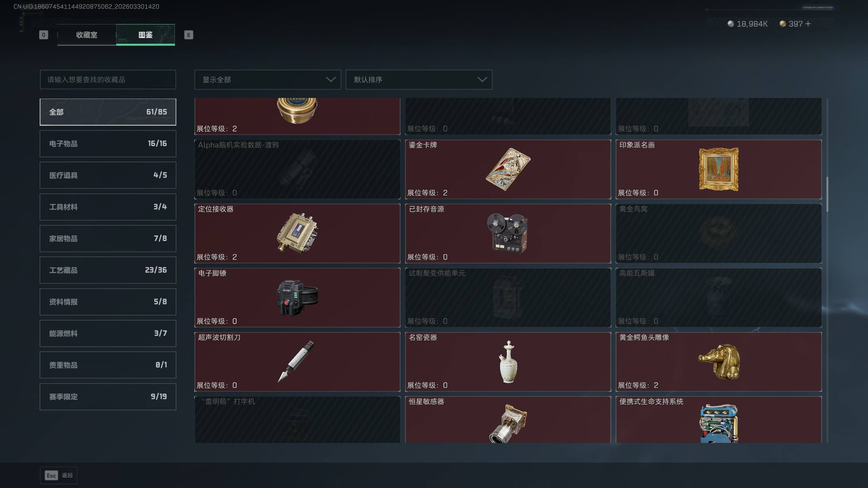Open the 默认排序 sort dropdown
The width and height of the screenshot is (868, 488).
pos(419,80)
